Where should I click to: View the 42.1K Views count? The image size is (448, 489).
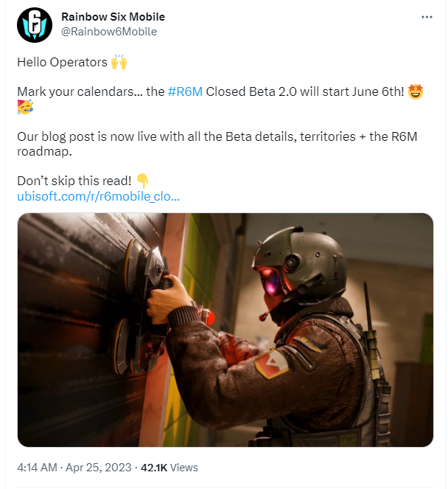click(169, 468)
